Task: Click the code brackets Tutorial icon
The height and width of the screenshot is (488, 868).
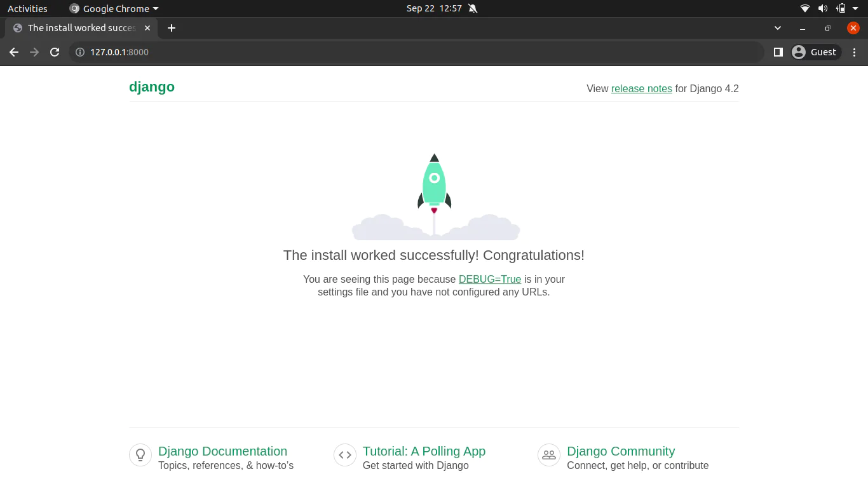Action: 345,455
